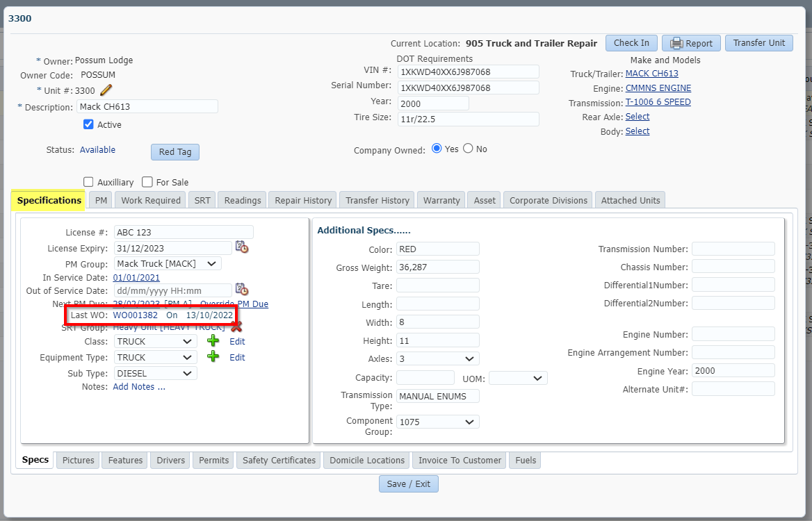
Task: Open the Out of Service Date calendar icon
Action: point(241,290)
